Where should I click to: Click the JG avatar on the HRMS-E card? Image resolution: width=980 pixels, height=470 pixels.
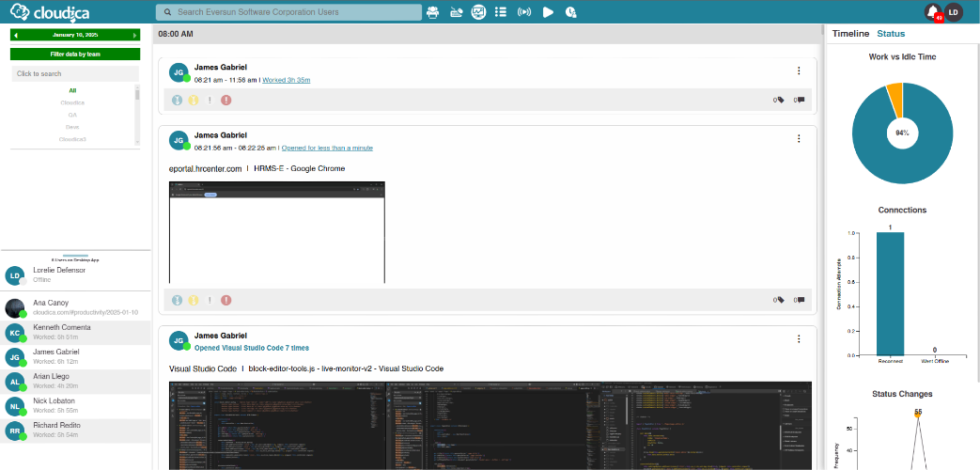click(x=179, y=141)
